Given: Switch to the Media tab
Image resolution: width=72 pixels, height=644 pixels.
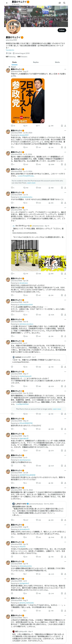Looking at the screenshot, I should [x=57, y=62].
